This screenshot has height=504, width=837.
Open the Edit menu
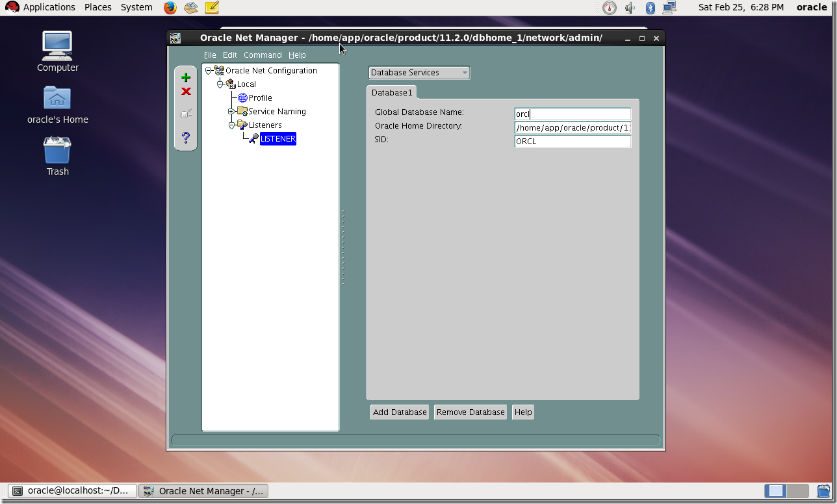tap(229, 55)
